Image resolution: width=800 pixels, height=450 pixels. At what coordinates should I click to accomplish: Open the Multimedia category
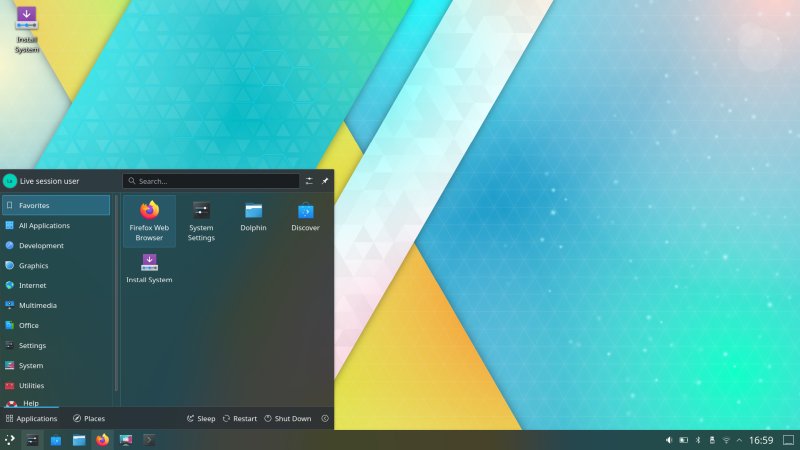click(56, 305)
